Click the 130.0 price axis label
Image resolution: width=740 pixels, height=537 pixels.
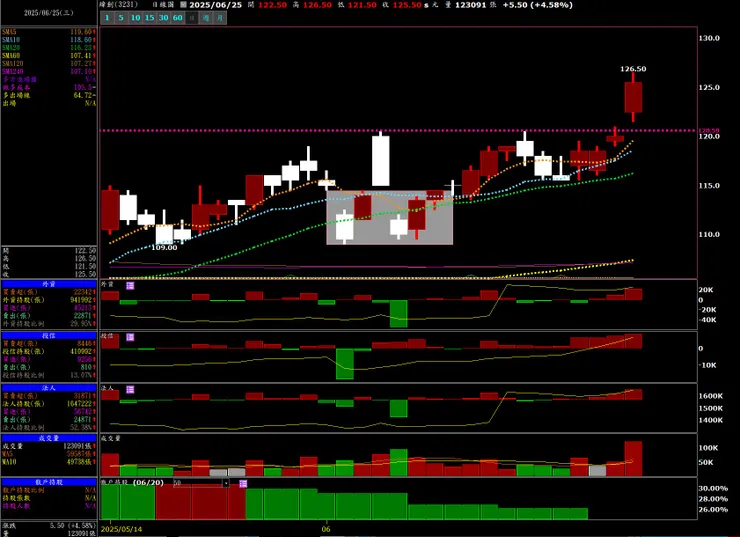coord(709,38)
